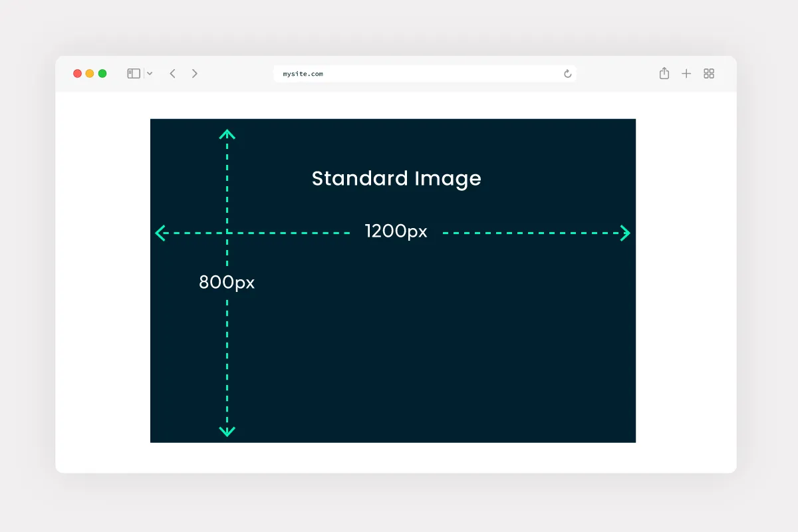Viewport: 798px width, 532px height.
Task: Minimize the window with yellow button
Action: (90, 74)
